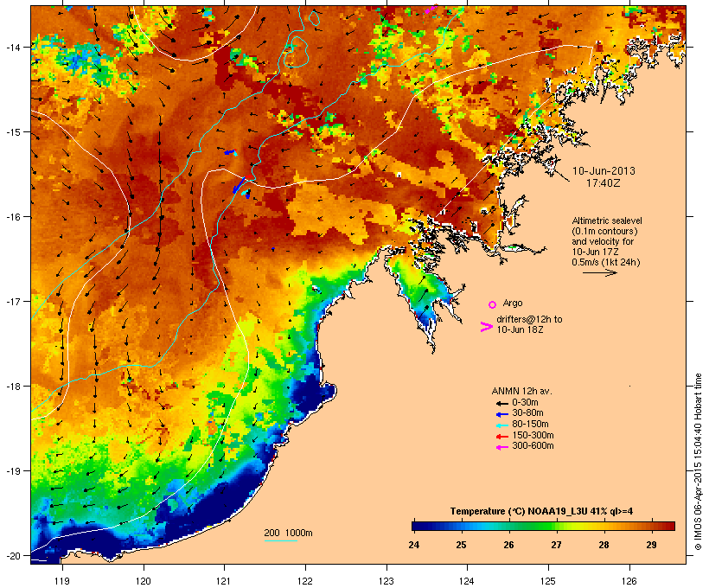Viewport: 709px width, 588px height.
Task: Click the '200 1000m' isobath label
Action: pos(288,533)
